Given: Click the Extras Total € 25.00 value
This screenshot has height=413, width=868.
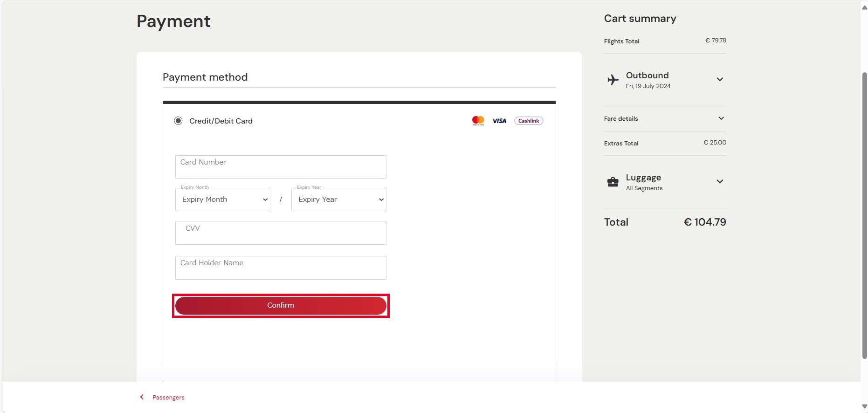Looking at the screenshot, I should click(715, 143).
